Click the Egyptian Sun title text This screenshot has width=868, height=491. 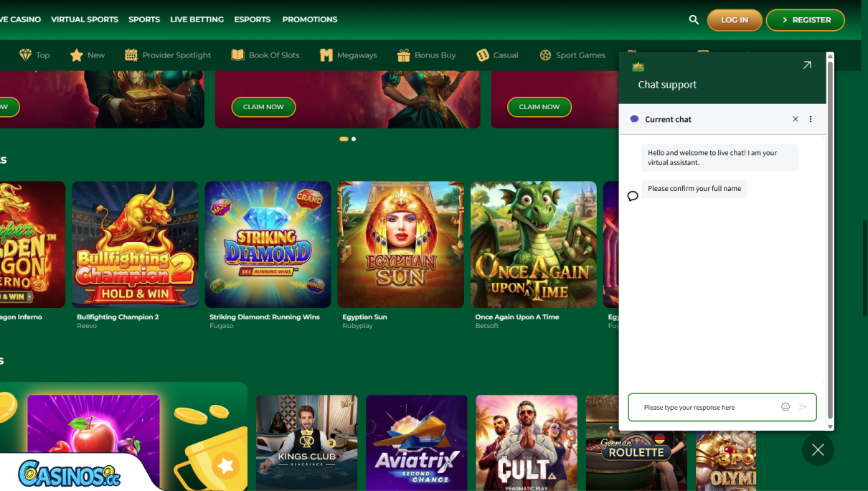coord(364,317)
